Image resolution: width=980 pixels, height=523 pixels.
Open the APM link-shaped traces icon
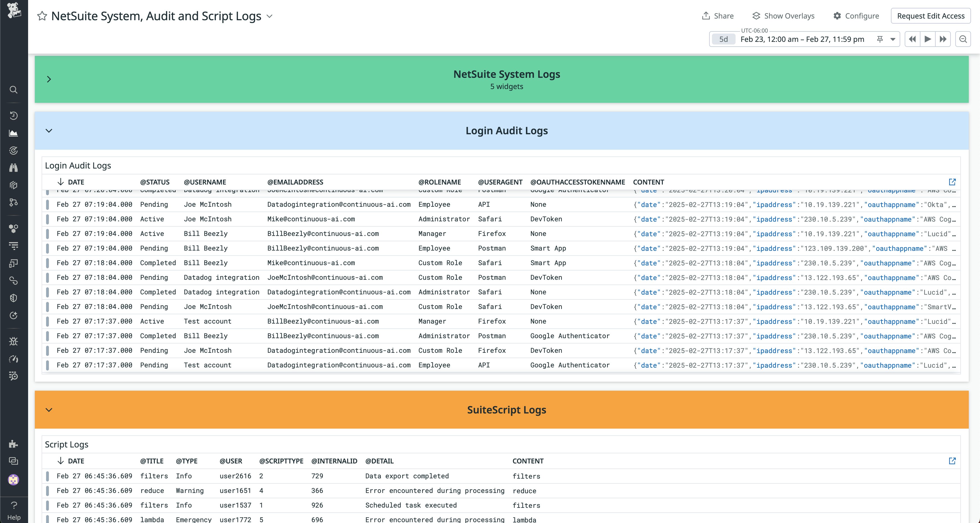[14, 281]
